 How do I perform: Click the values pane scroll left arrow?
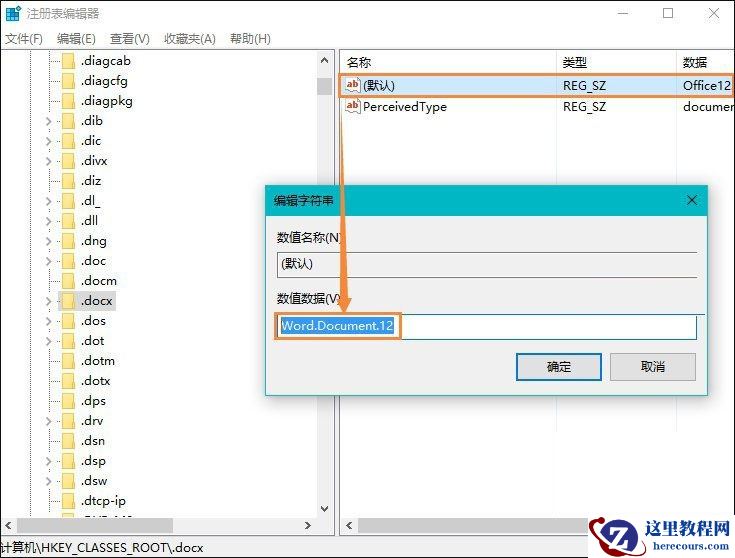[349, 525]
